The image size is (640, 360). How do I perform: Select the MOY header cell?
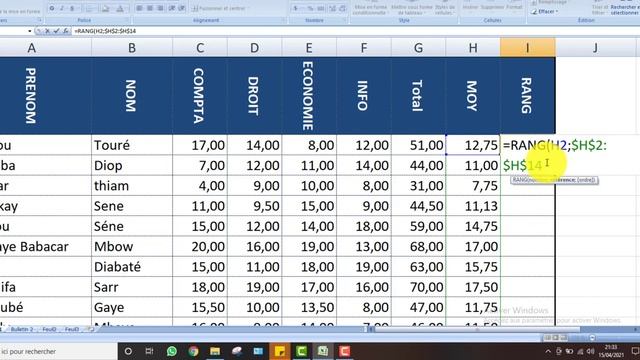(473, 96)
